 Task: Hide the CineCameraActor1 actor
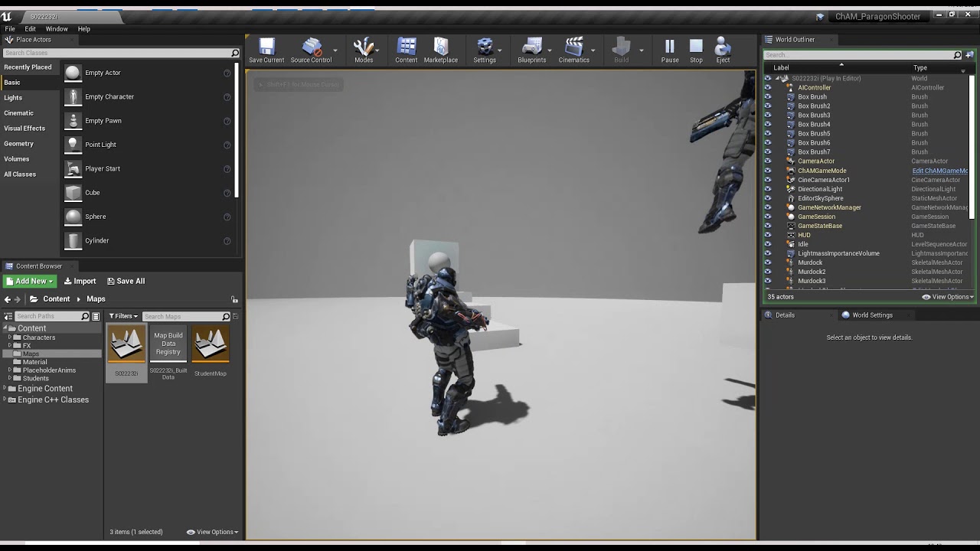click(768, 180)
